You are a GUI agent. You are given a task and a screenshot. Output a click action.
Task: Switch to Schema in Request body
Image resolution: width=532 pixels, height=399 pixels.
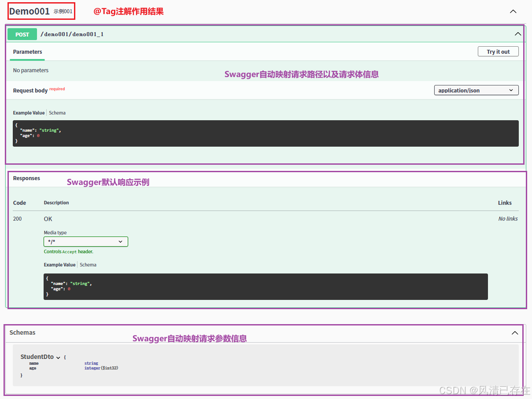click(57, 113)
